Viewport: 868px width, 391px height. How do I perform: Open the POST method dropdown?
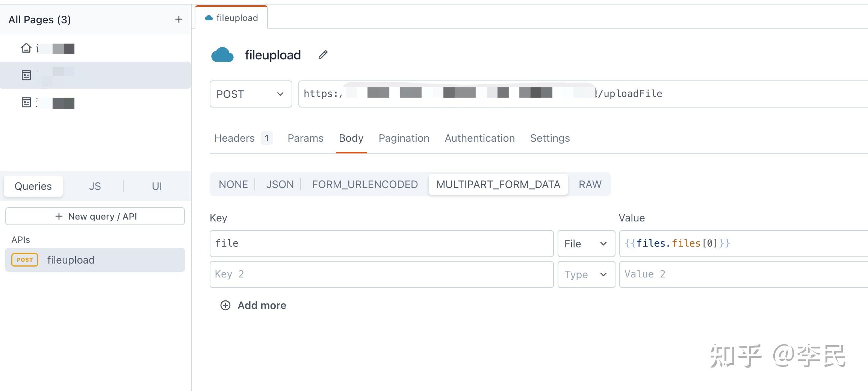click(251, 94)
